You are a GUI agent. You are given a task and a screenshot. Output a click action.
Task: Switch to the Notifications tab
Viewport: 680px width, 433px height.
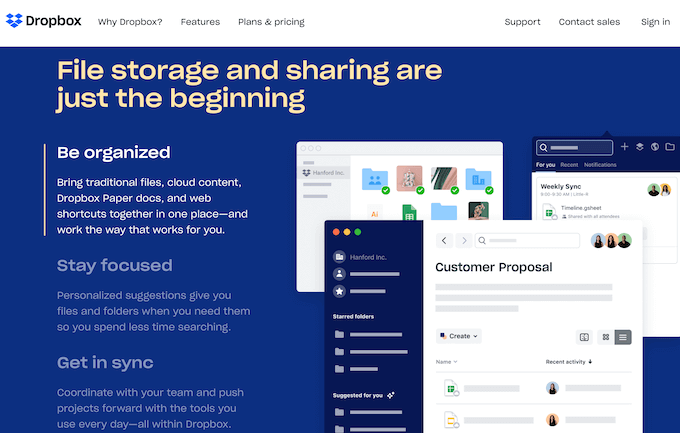[600, 165]
